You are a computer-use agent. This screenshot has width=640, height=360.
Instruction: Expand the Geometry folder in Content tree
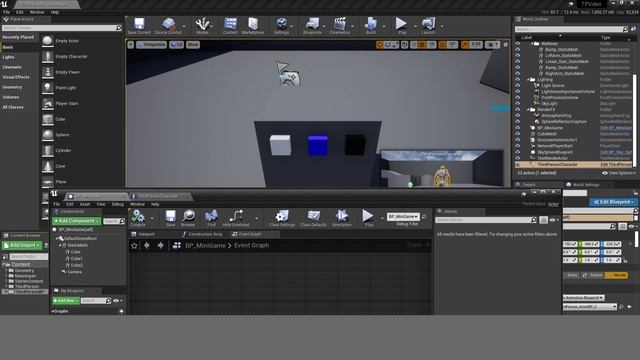point(6,271)
